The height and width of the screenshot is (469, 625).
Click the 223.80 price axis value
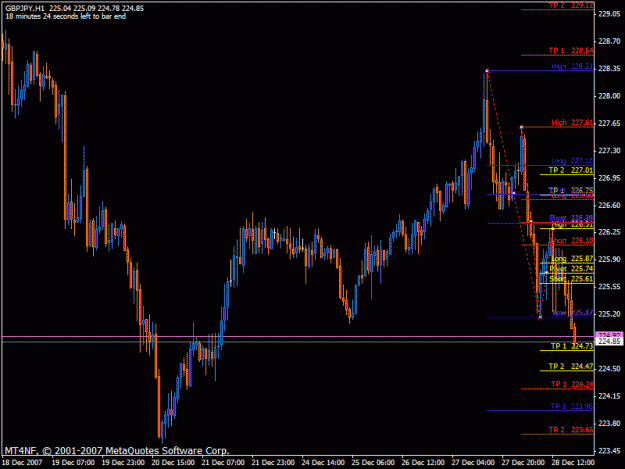coord(609,423)
